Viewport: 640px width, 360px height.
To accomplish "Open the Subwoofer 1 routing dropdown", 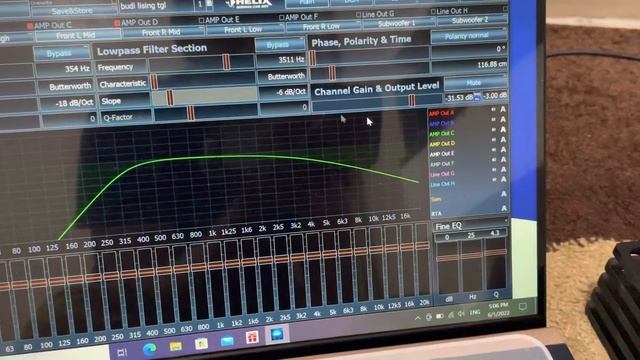I will [398, 23].
